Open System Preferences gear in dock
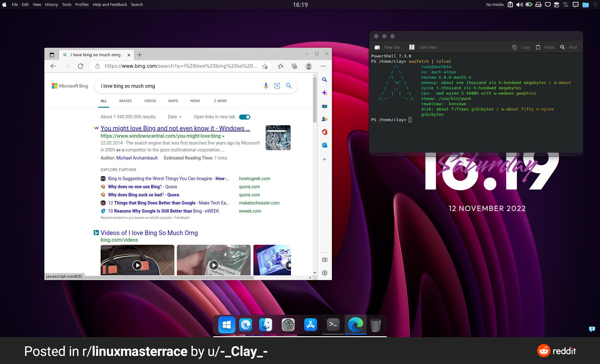 click(288, 325)
